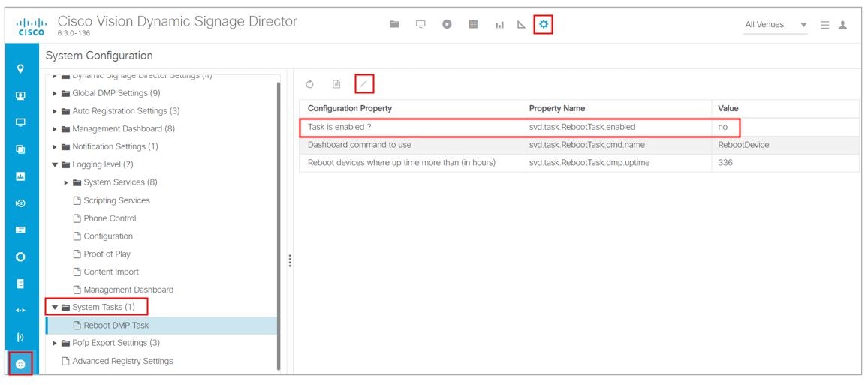This screenshot has height=385, width=868.
Task: Open the All Venues dropdown
Action: [775, 25]
